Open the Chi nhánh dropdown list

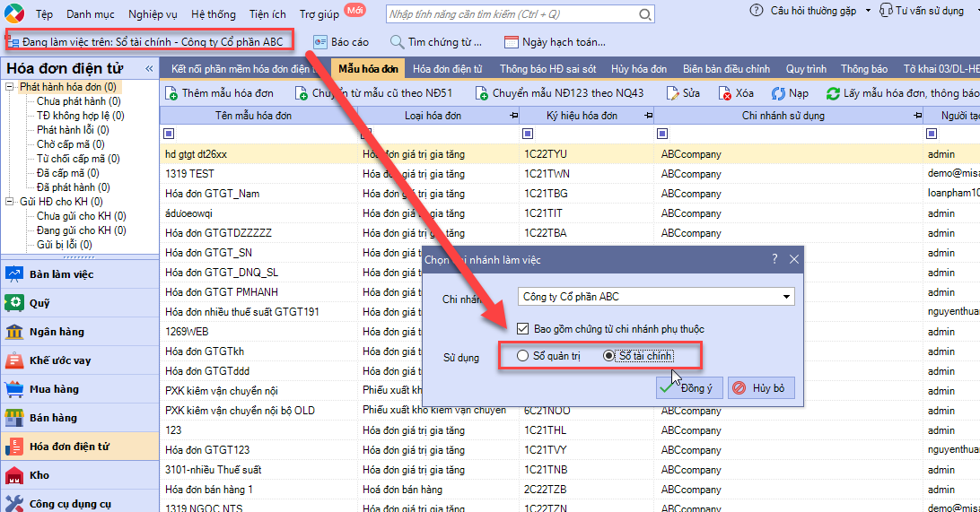point(786,297)
